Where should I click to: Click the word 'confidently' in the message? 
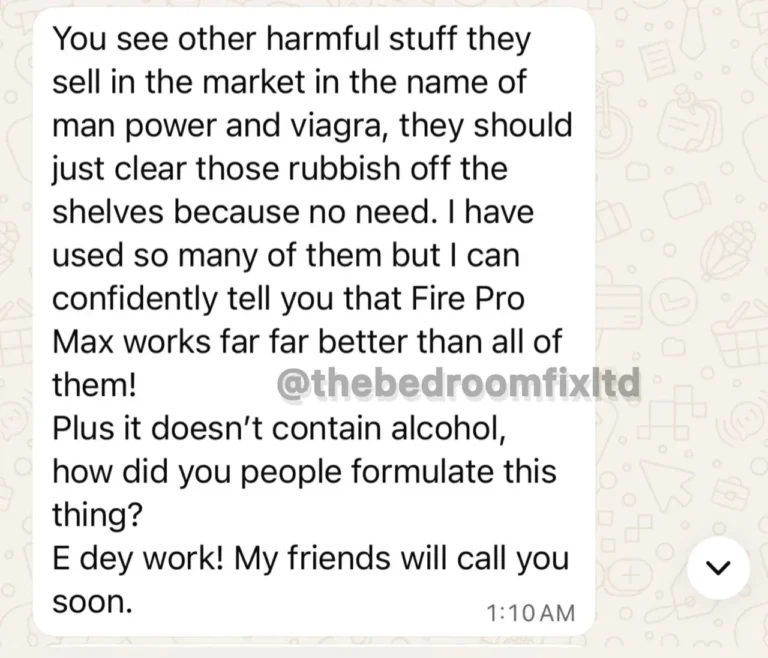[x=134, y=299]
